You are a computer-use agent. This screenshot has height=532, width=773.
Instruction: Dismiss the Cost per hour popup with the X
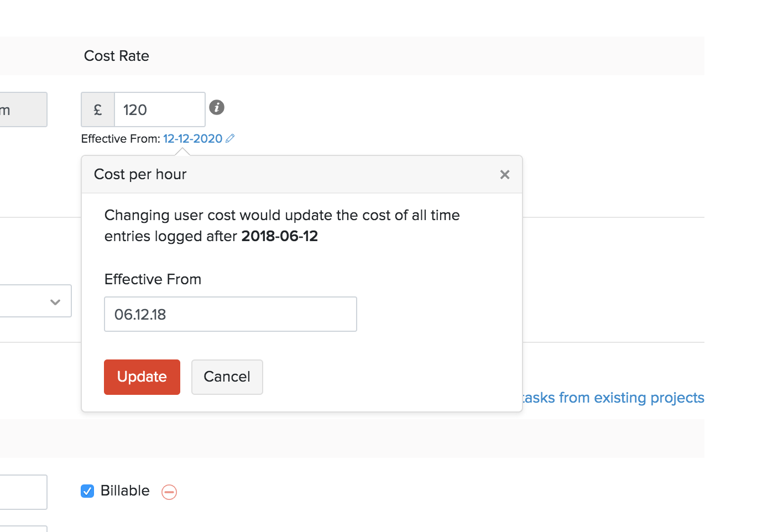pyautogui.click(x=504, y=174)
